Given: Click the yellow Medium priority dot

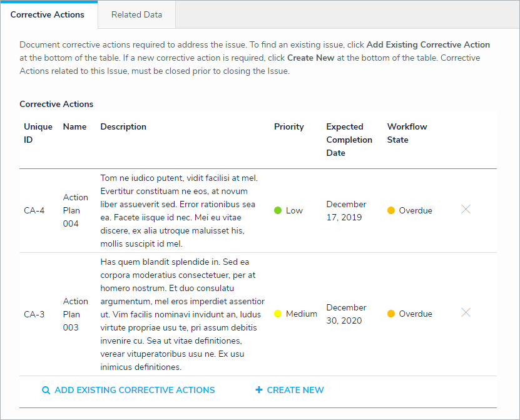Looking at the screenshot, I should [278, 314].
